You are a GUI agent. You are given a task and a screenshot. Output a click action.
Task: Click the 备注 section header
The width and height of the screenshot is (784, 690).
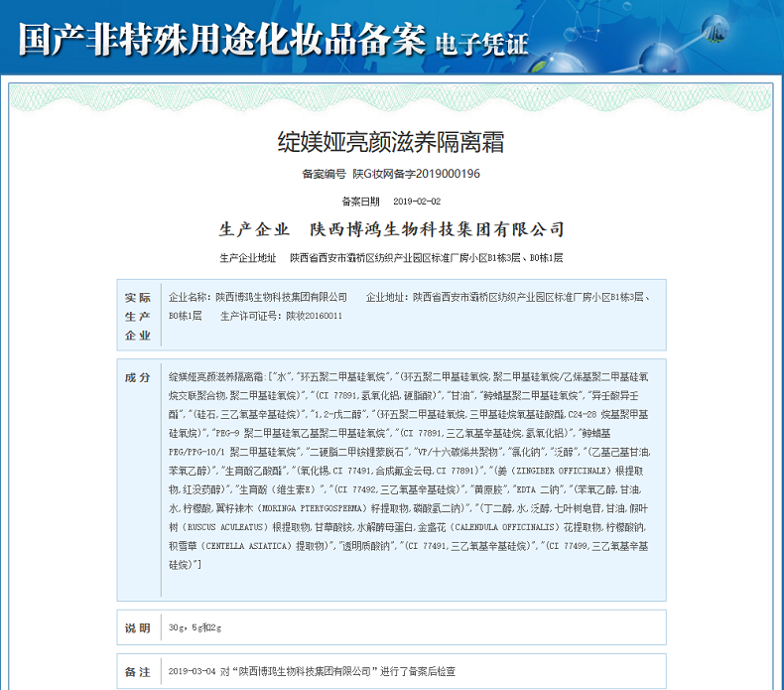138,672
